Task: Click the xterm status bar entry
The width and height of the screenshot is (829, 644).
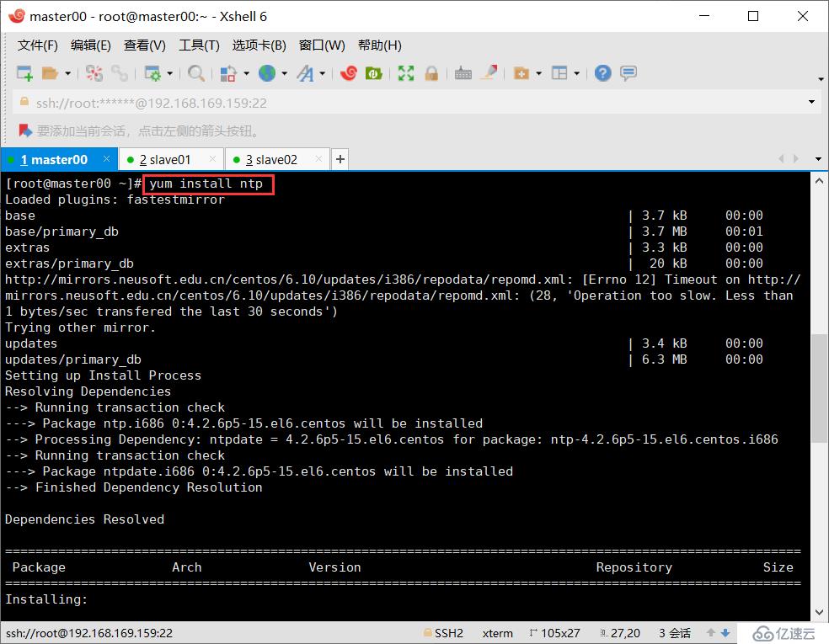Action: pos(498,633)
